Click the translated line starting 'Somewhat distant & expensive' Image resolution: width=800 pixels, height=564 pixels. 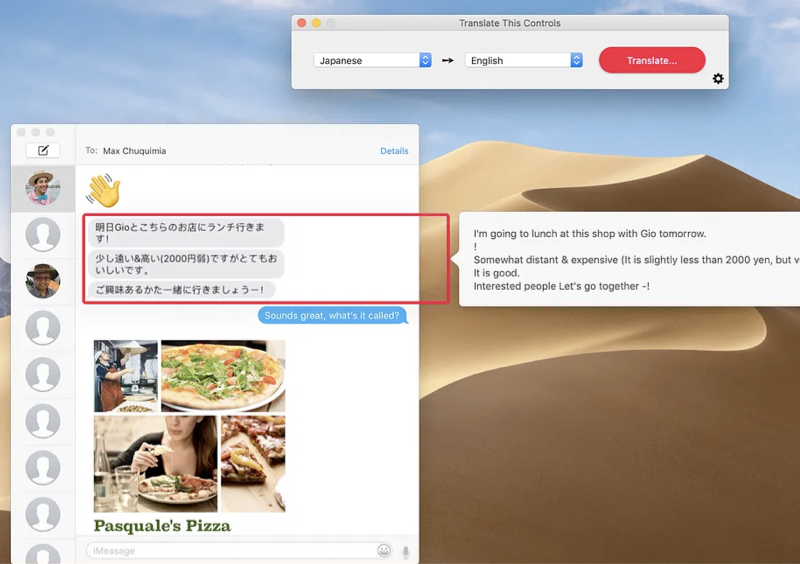[x=636, y=260]
